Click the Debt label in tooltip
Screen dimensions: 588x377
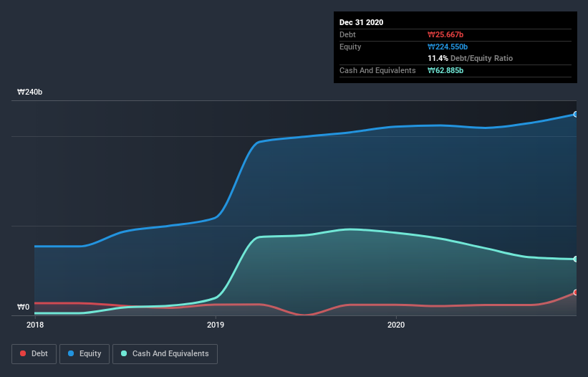click(347, 34)
